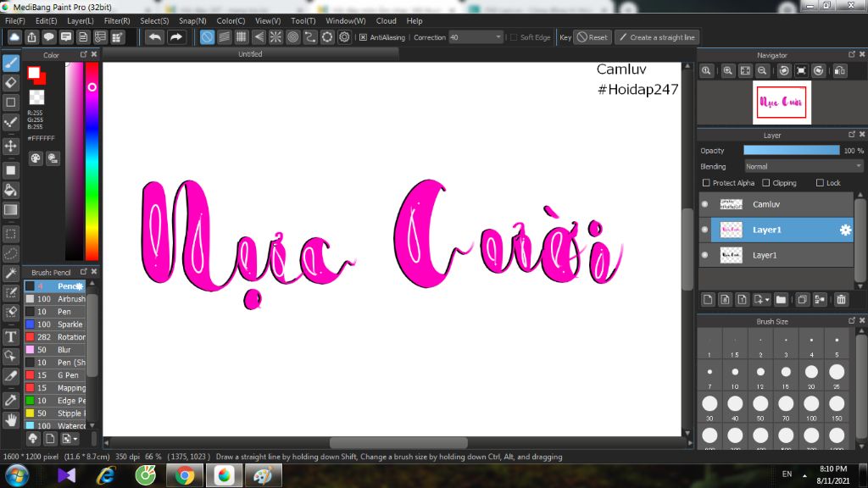Select the Airbrush brush
Viewport: 868px width, 488px height.
55,299
